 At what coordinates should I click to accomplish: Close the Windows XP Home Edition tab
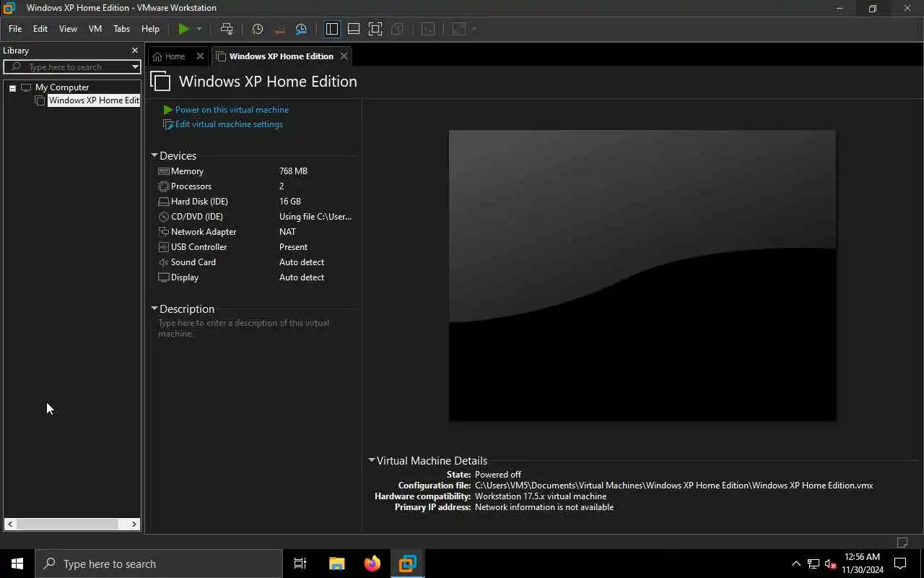point(344,56)
